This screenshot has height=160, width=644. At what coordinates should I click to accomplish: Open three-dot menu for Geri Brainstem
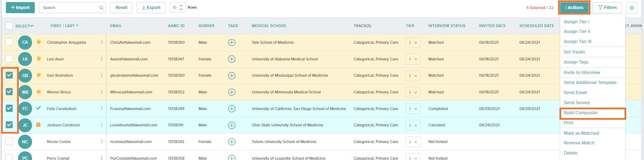click(x=102, y=75)
